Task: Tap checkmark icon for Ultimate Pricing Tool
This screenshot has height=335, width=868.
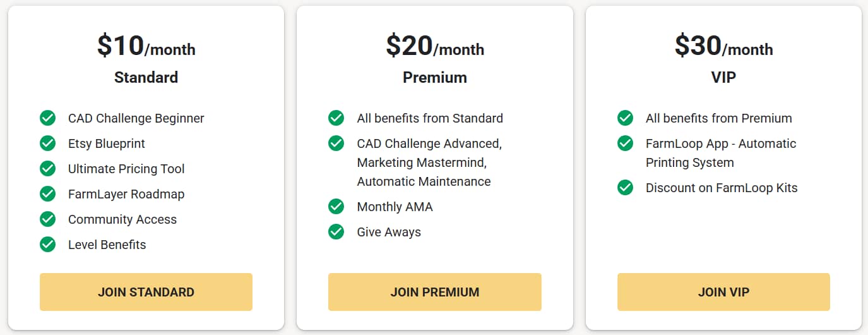Action: pyautogui.click(x=48, y=169)
